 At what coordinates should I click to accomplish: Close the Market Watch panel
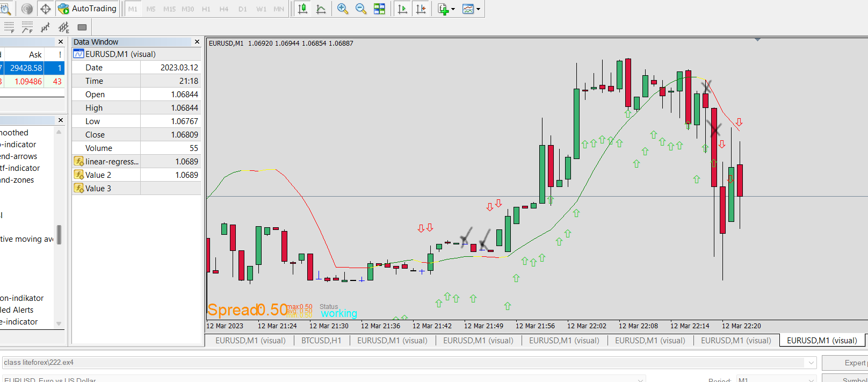click(61, 42)
